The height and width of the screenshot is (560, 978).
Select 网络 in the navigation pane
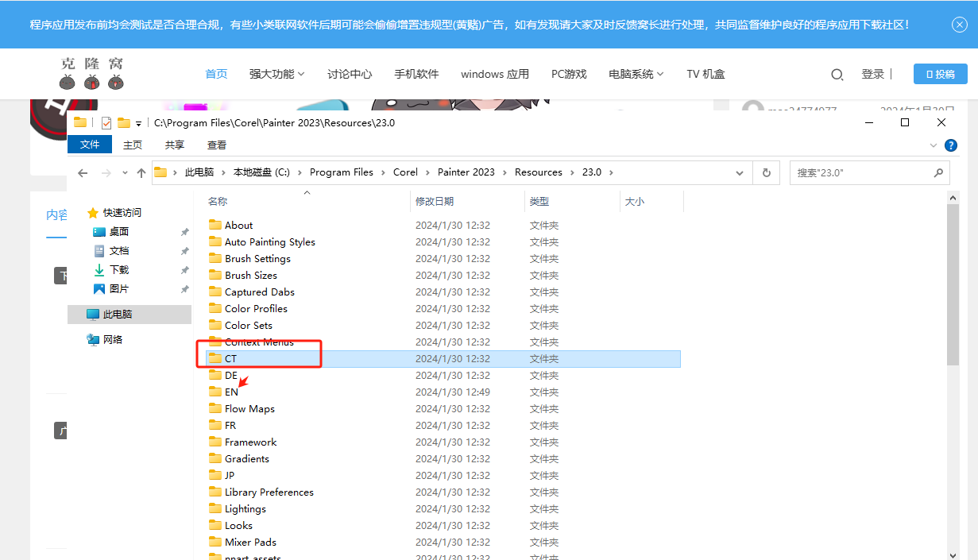113,340
